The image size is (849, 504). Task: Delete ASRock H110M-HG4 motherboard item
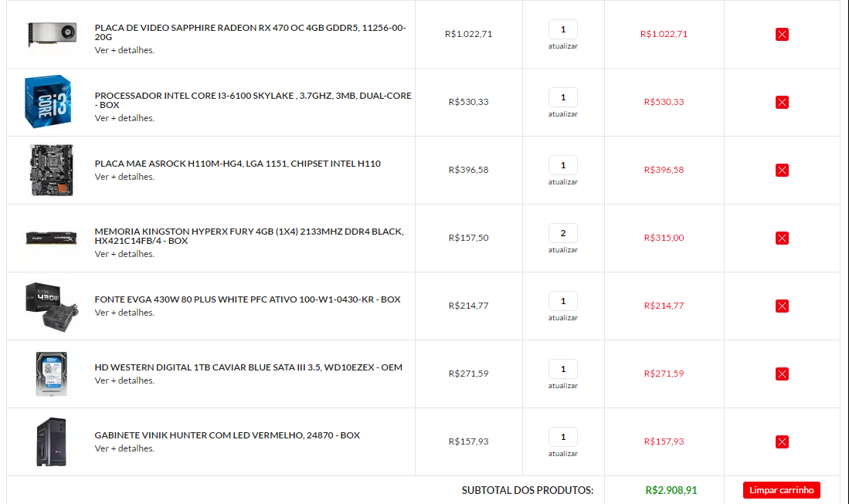[781, 171]
